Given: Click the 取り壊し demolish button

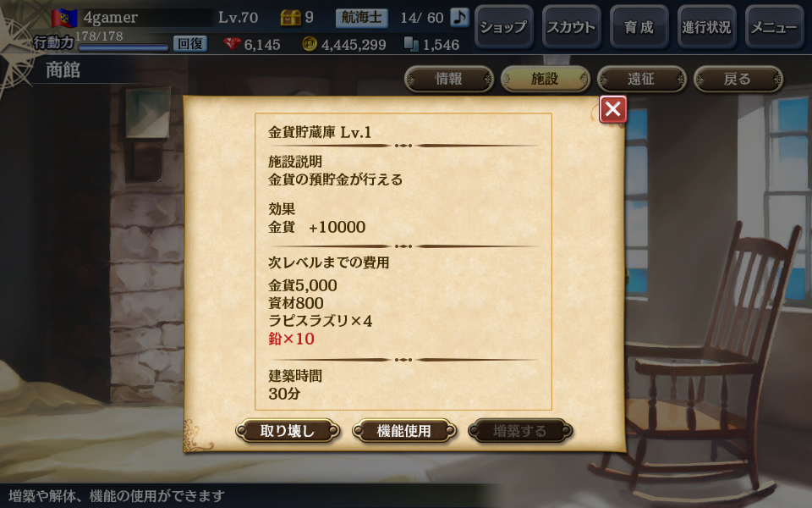Looking at the screenshot, I should coord(288,431).
